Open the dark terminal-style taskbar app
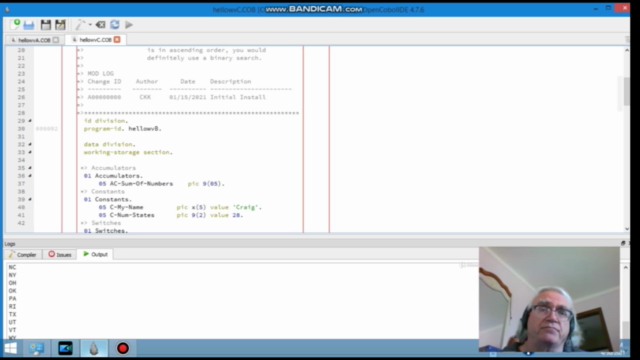Viewport: 640px width, 360px height. (65, 348)
